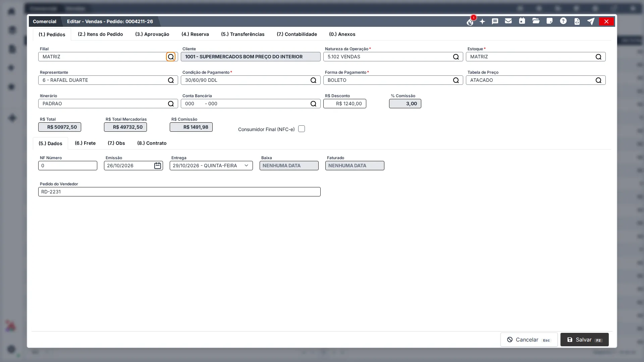Open the (6.) Frete sub-tab

[85, 143]
